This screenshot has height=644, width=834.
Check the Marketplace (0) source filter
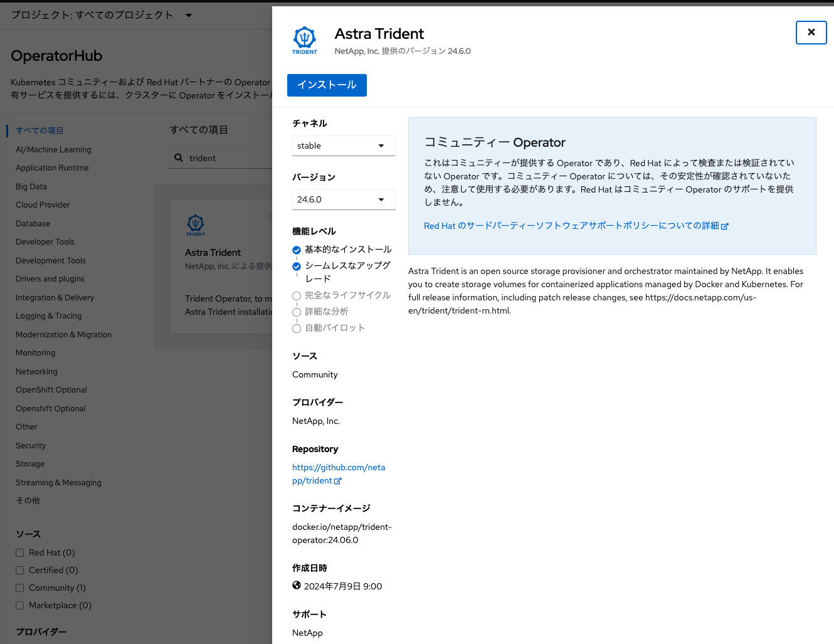(20, 606)
